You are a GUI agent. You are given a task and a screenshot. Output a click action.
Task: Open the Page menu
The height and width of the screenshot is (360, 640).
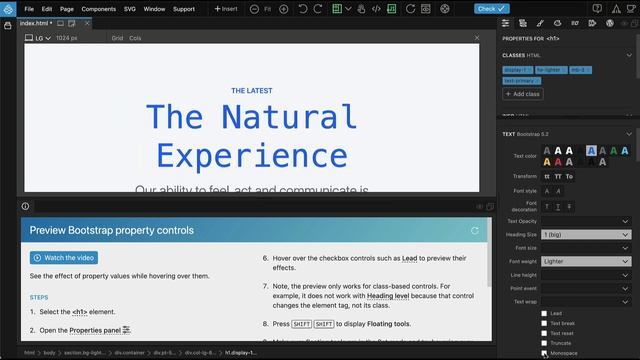click(x=67, y=9)
